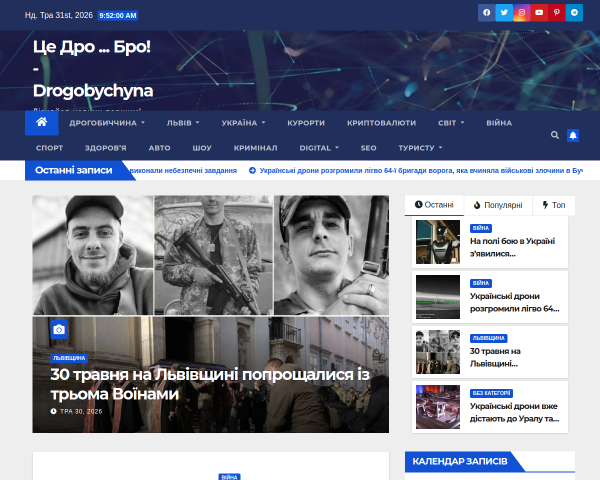Viewport: 600px width, 480px height.
Task: Switch to the Топ tab
Action: (554, 205)
